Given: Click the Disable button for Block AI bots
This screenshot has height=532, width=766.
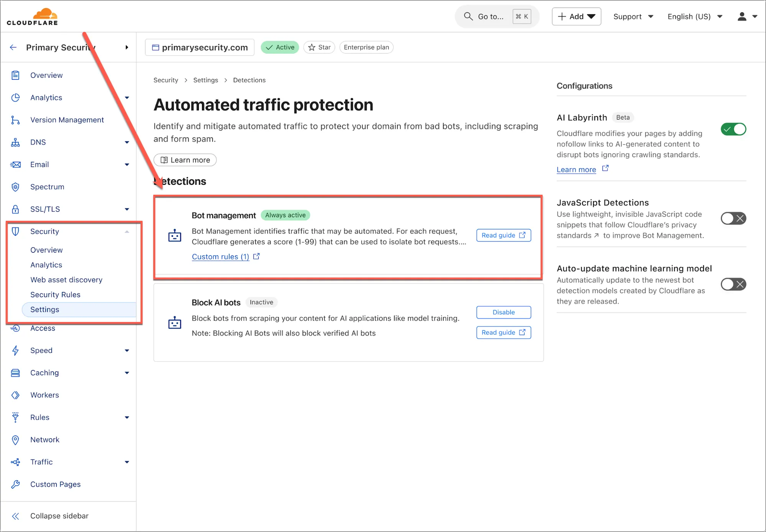Looking at the screenshot, I should click(x=504, y=312).
